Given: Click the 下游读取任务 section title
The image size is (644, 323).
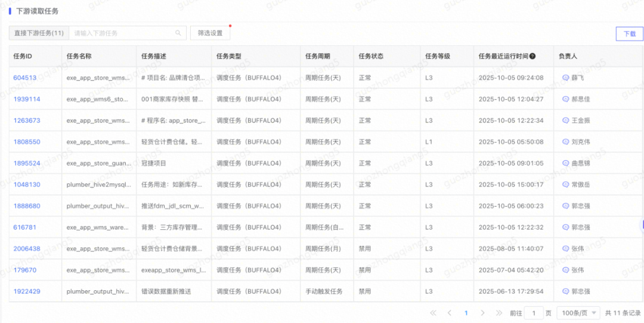Looking at the screenshot, I should tap(37, 11).
